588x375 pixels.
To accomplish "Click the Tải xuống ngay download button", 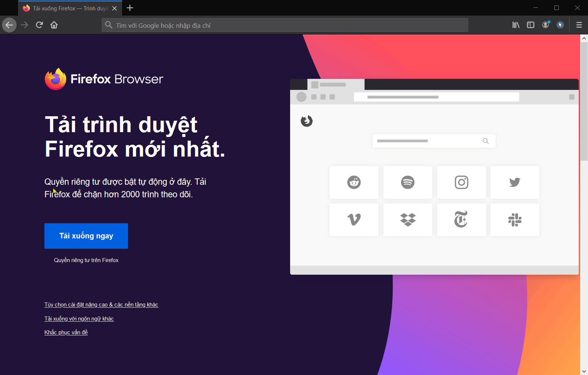I will (x=86, y=236).
